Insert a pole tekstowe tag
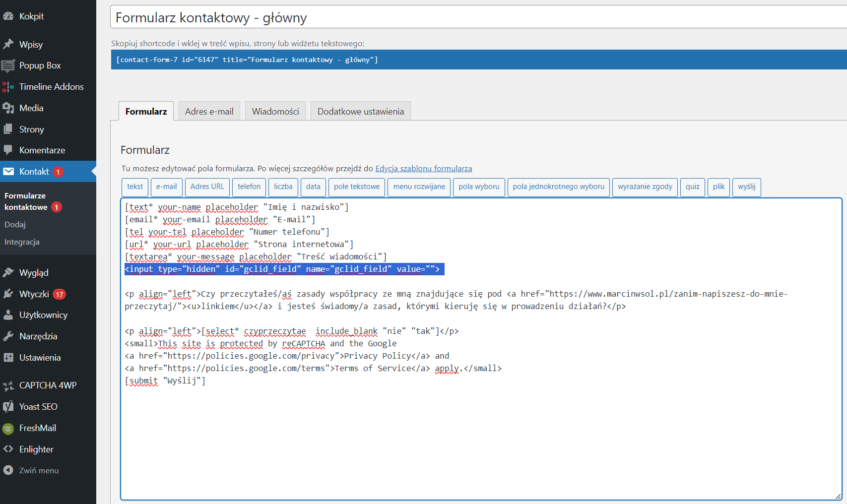The image size is (847, 504). pos(357,187)
